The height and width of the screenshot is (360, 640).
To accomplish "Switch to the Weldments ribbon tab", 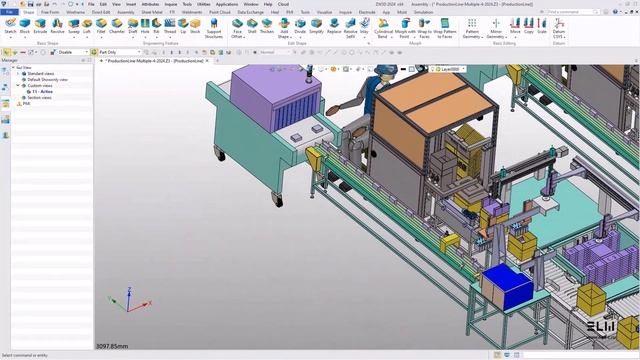I will (x=192, y=12).
